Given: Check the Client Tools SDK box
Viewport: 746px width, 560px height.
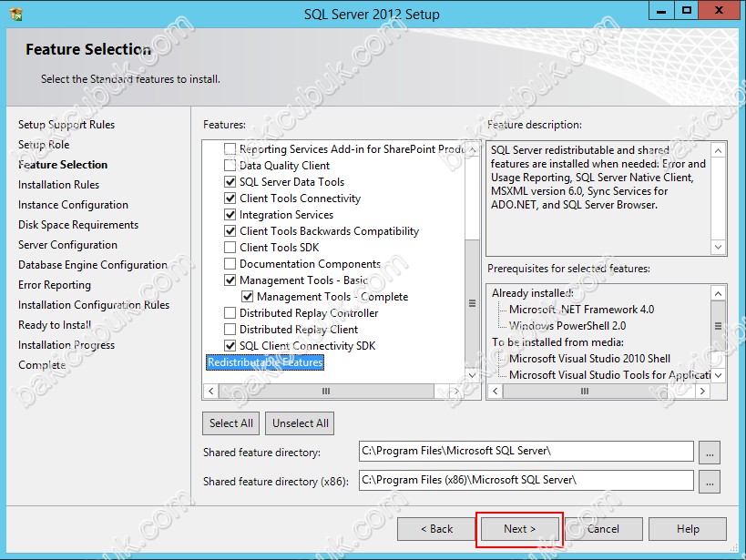Looking at the screenshot, I should click(230, 248).
